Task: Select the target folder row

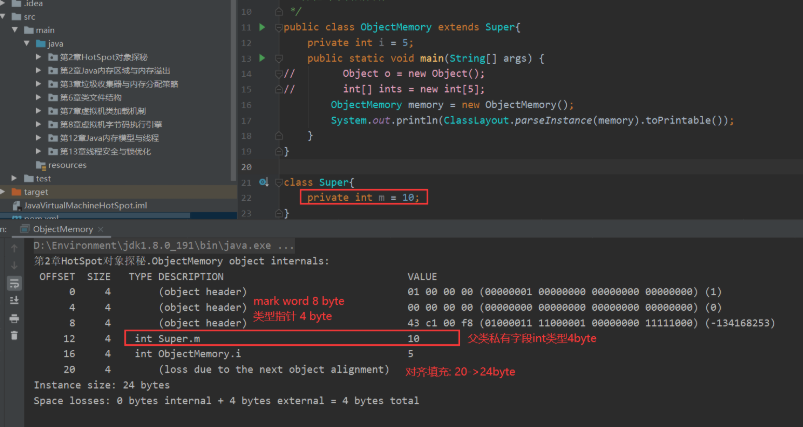Action: click(x=118, y=192)
